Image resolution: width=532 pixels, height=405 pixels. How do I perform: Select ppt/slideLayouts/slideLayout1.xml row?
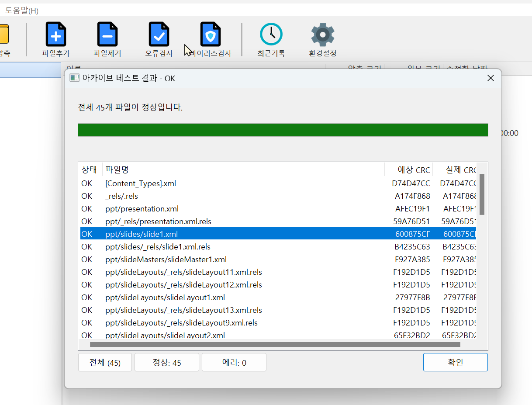pos(278,298)
